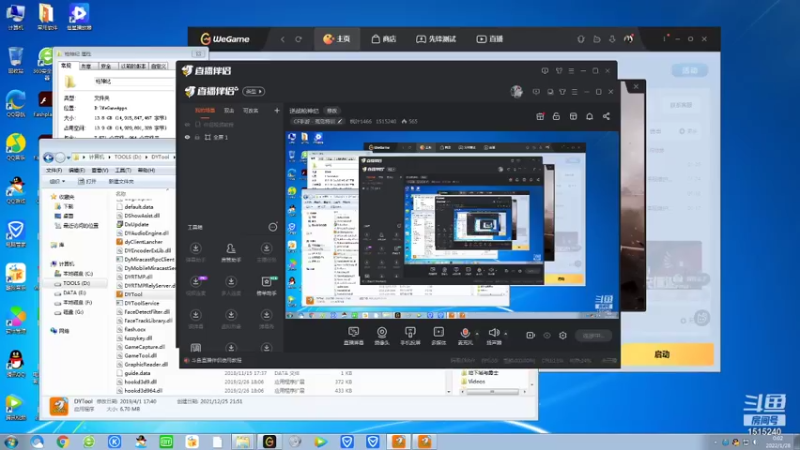Click the unlock padlock icon above preview
This screenshot has height=450, width=800.
(x=556, y=116)
